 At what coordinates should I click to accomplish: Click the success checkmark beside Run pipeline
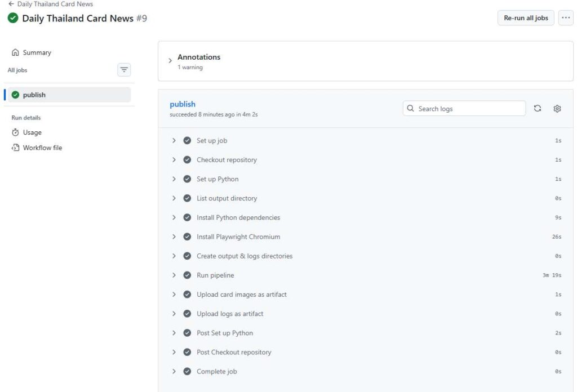187,275
